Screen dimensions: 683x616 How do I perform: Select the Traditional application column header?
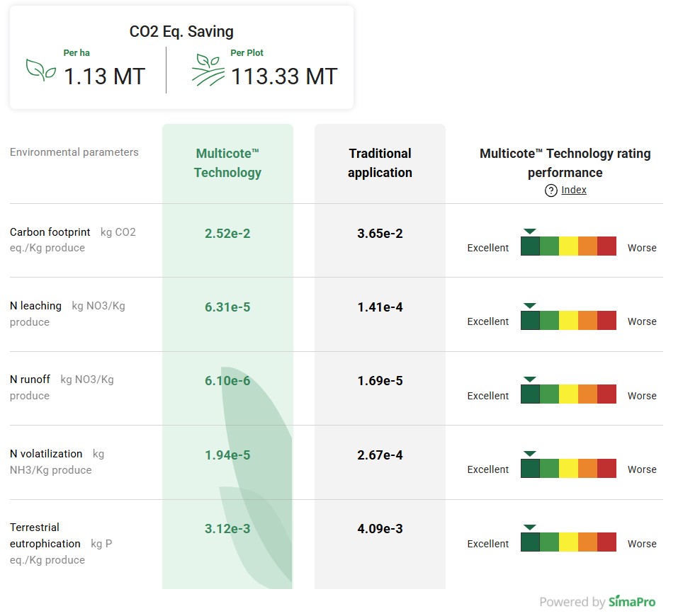(x=380, y=163)
